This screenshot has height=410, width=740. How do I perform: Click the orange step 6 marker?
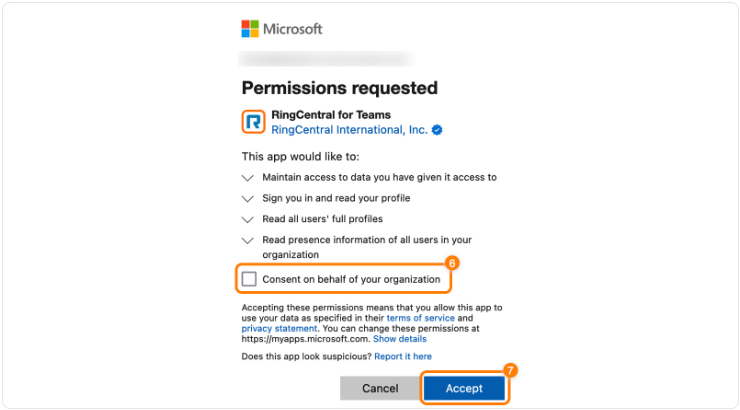tap(451, 263)
